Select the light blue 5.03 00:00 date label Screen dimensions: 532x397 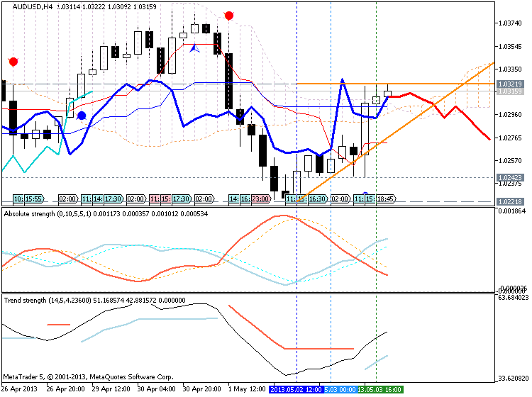pyautogui.click(x=339, y=389)
